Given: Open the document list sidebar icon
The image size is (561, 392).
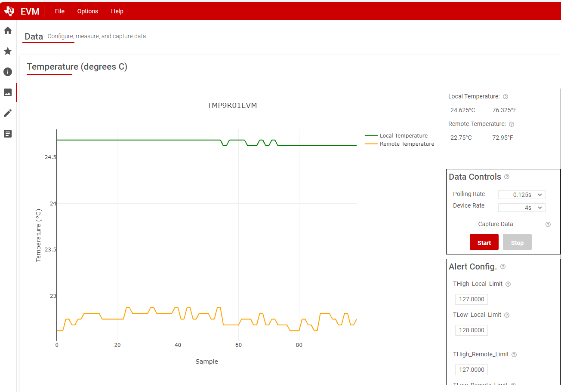Looking at the screenshot, I should (7, 134).
